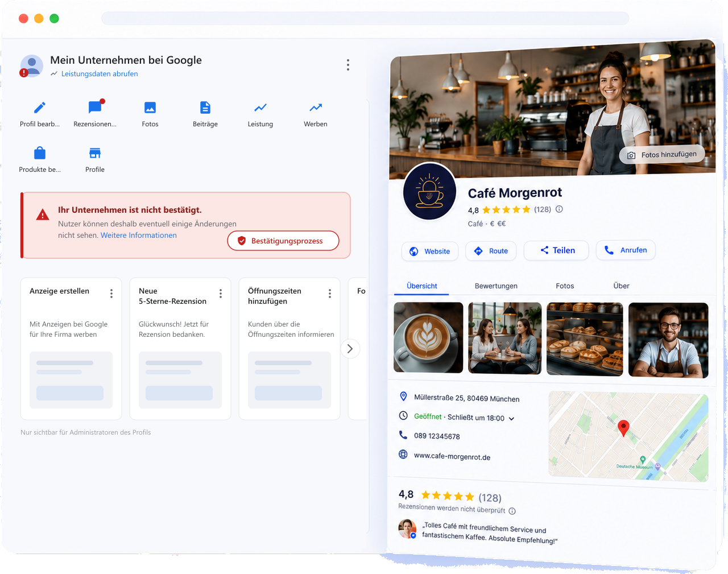Screen dimensions: 728x574
Task: Click the red warning triangle icon
Action: coord(43,215)
